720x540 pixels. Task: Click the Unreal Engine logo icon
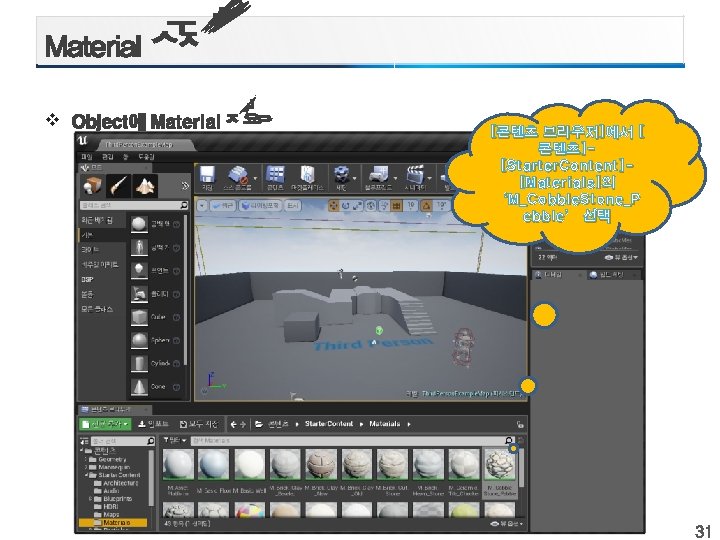pos(83,140)
